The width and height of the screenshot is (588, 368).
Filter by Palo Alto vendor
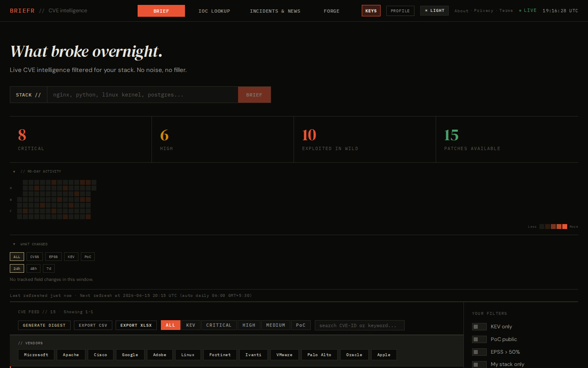pyautogui.click(x=319, y=355)
